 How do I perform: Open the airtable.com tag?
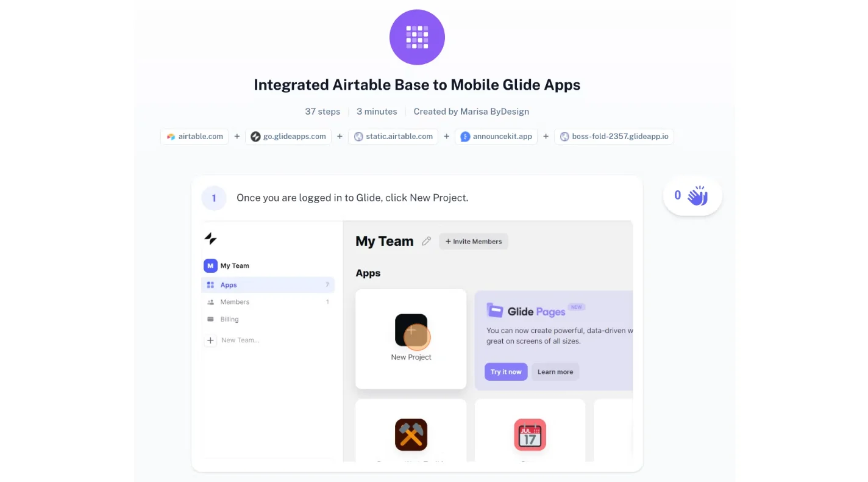pyautogui.click(x=194, y=136)
